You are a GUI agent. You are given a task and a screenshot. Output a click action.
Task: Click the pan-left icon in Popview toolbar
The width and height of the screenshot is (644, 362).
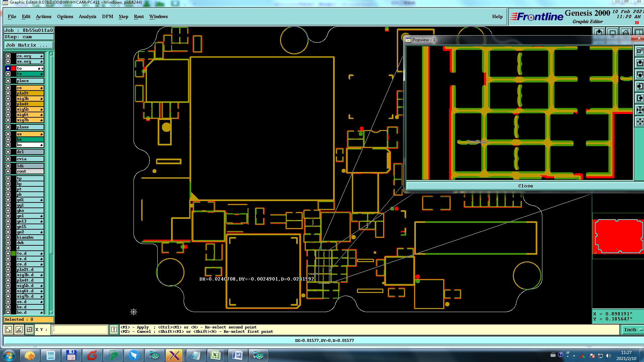[640, 86]
